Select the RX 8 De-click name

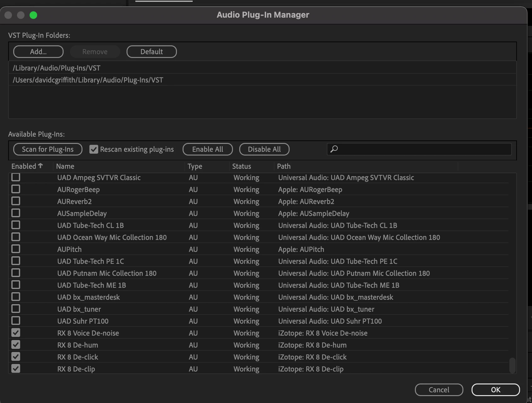click(77, 357)
